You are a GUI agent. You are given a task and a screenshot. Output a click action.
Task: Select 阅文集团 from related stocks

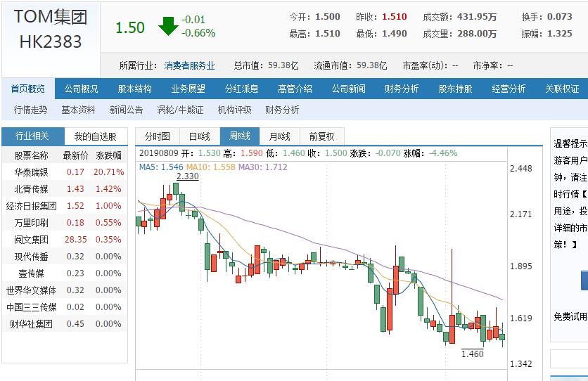click(x=31, y=240)
